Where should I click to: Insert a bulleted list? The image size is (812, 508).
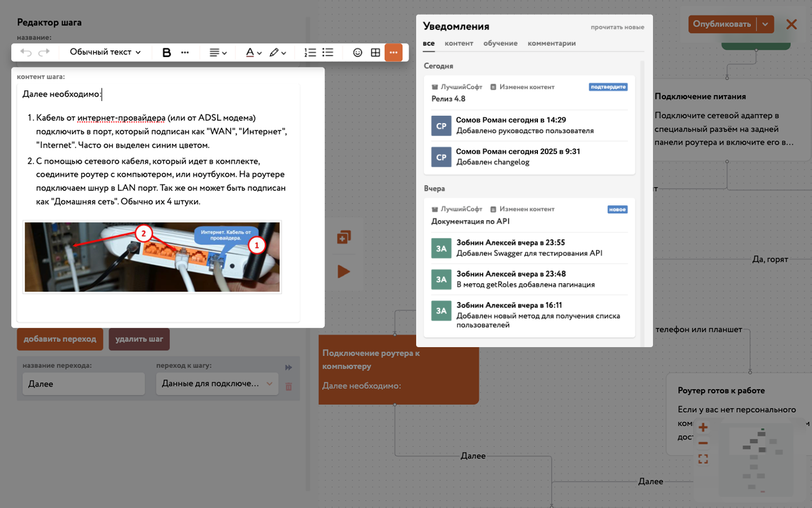click(328, 52)
